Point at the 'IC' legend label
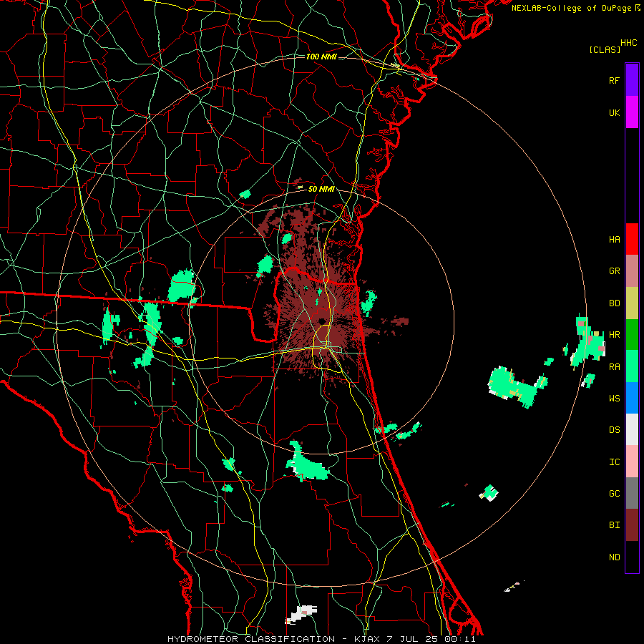This screenshot has height=644, width=644. point(615,462)
